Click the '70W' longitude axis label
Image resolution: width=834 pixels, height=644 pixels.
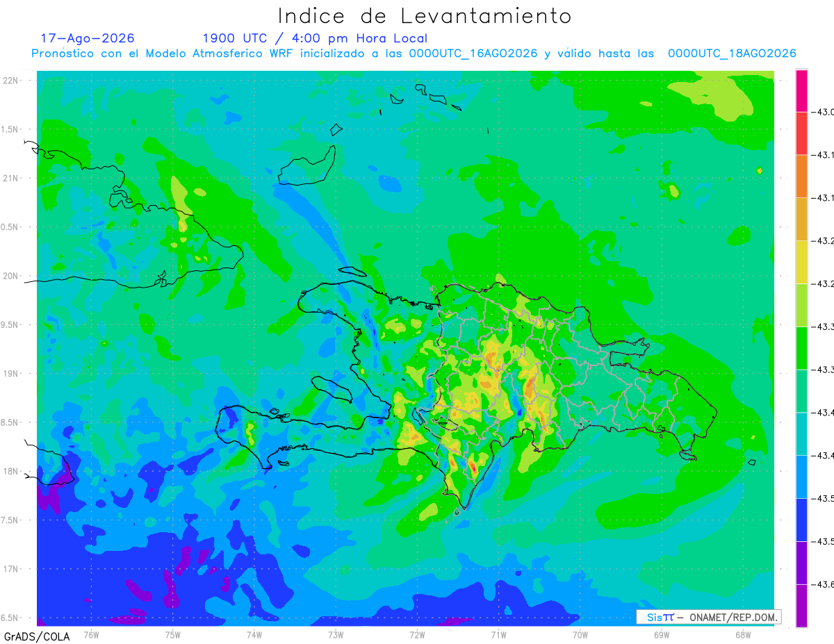tap(580, 635)
